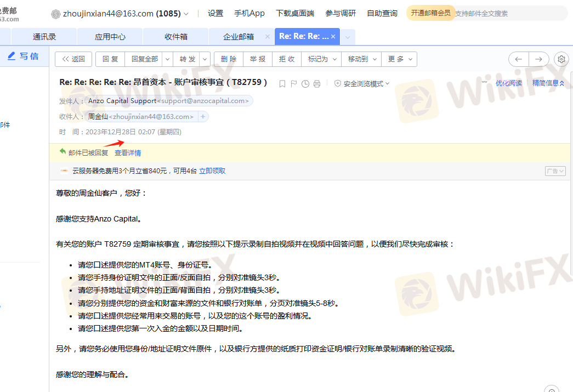Go to next email with right arrow

pyautogui.click(x=538, y=59)
